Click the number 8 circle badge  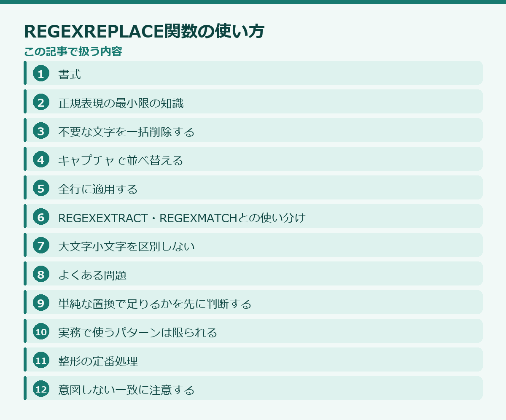coord(41,274)
